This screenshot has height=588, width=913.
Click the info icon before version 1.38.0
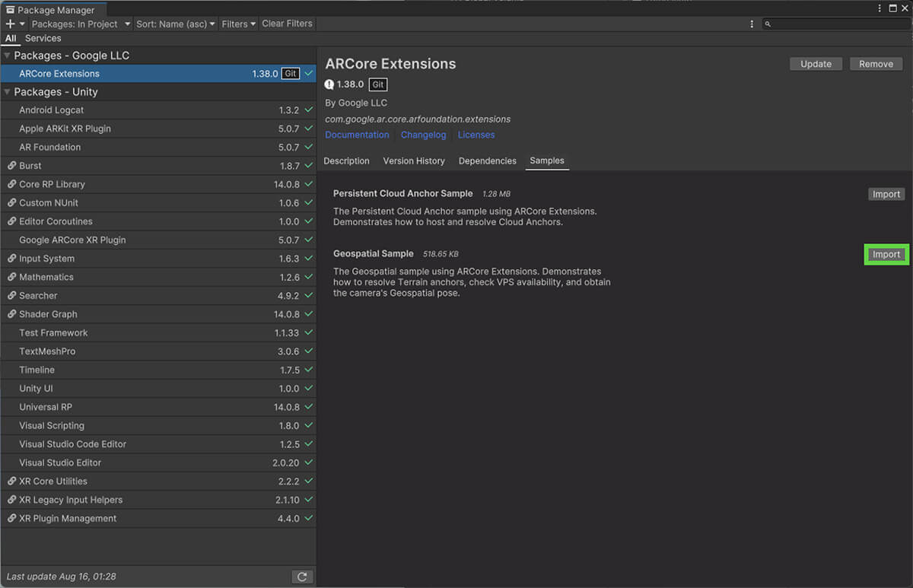pos(329,84)
